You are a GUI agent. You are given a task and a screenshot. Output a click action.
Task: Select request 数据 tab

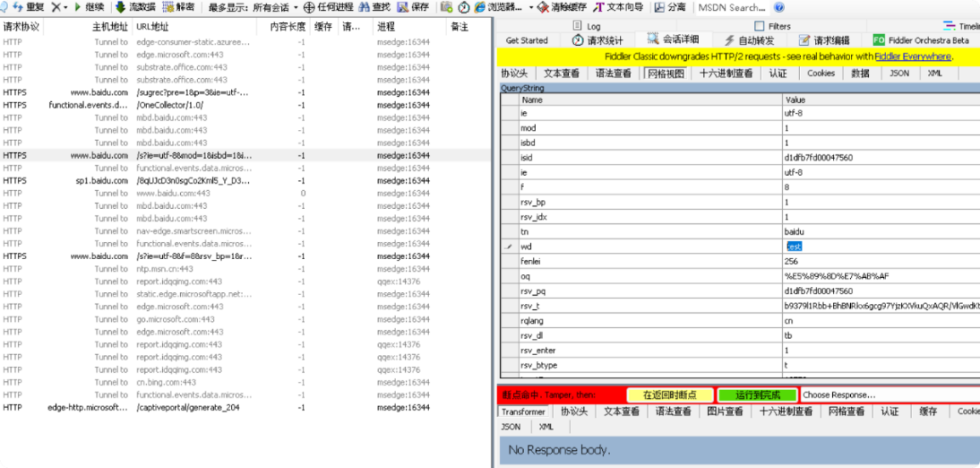[860, 74]
